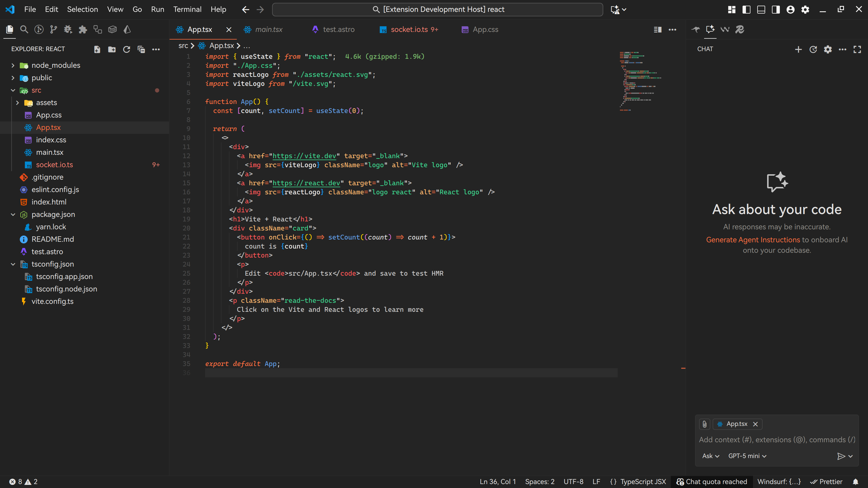The width and height of the screenshot is (868, 488).
Task: Create a new file in the Explorer
Action: click(x=97, y=49)
